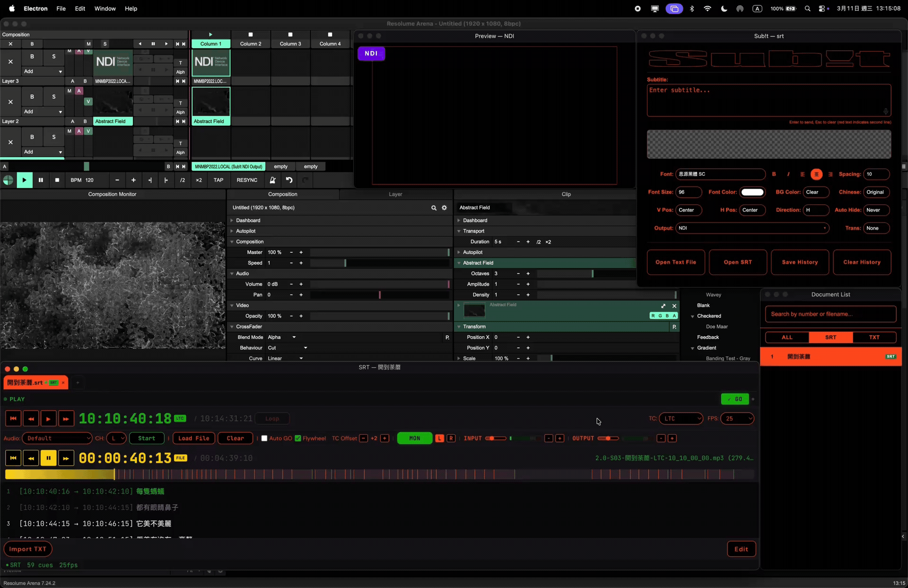Click the undo arrow icon next to RESYNC
Viewport: 908px width, 588px height.
point(289,180)
